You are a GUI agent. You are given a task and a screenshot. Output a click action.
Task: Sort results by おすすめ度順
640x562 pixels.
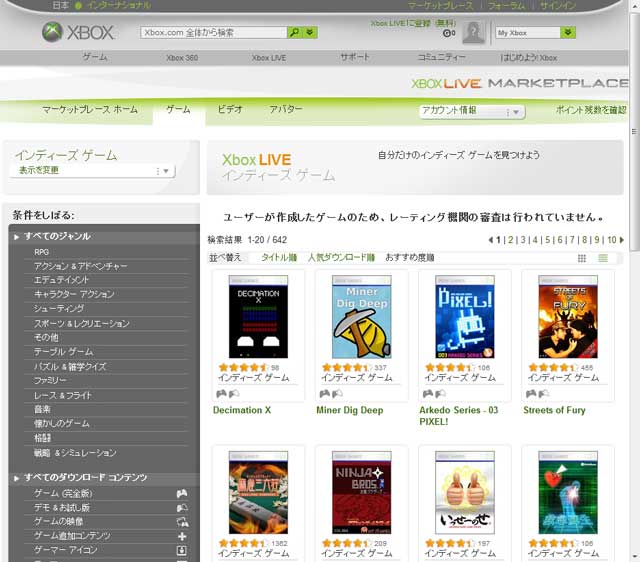pyautogui.click(x=410, y=258)
